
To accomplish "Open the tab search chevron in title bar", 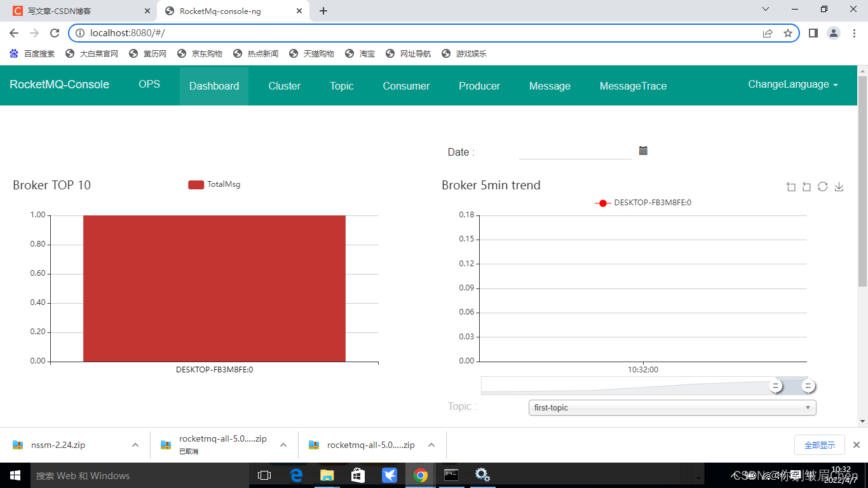I will coord(766,9).
